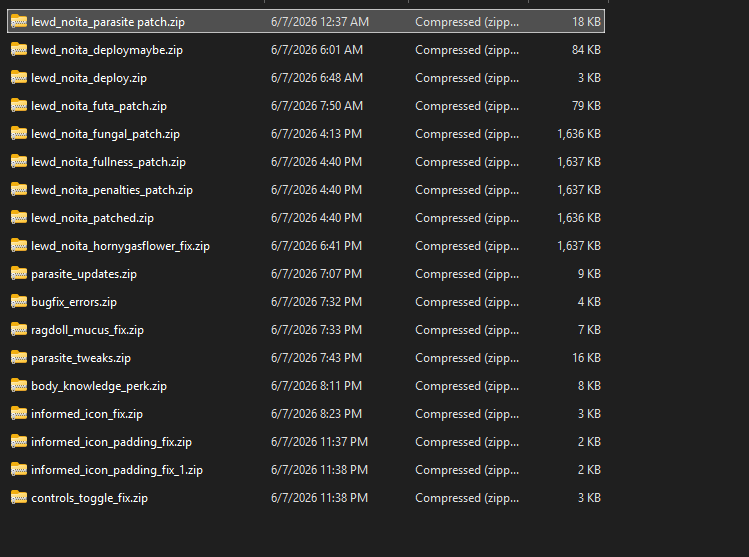Click date 6/7/2026 11:37 PM
749x557 pixels.
coord(319,442)
